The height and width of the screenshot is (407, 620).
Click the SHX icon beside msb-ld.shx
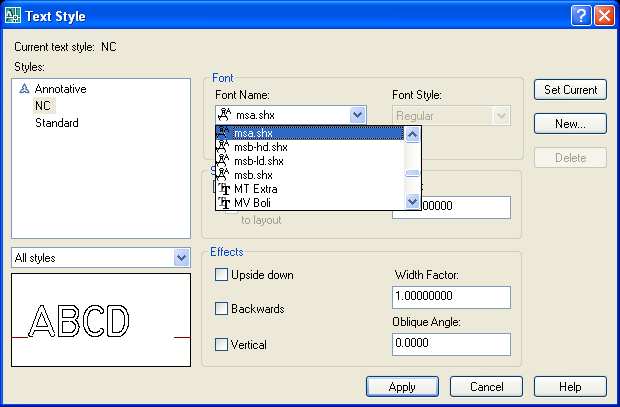[x=223, y=160]
